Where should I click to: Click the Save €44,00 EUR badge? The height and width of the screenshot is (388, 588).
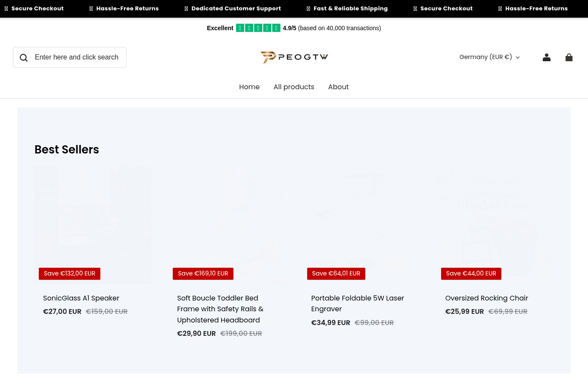[471, 274]
